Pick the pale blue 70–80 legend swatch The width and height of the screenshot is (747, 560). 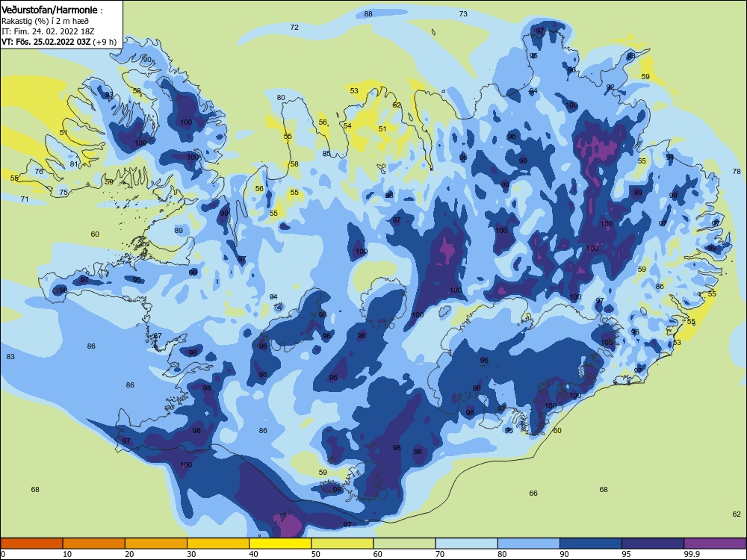(466, 544)
